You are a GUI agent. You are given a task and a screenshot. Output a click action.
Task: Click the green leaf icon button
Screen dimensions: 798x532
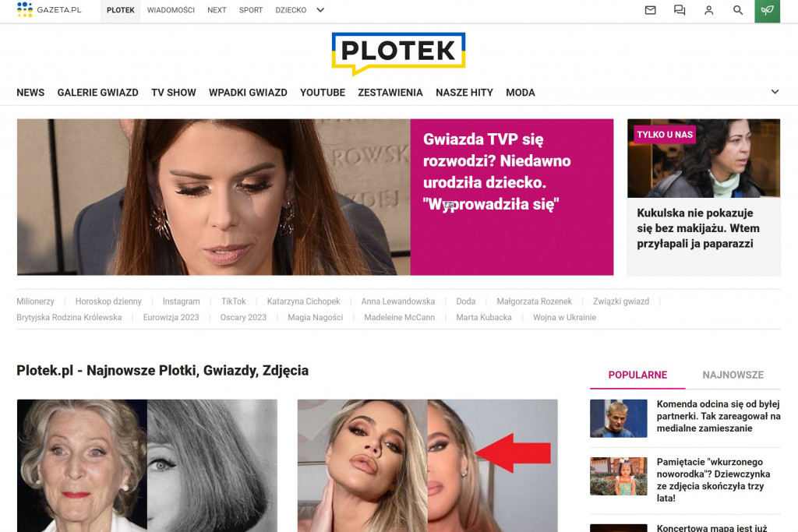[x=767, y=11]
